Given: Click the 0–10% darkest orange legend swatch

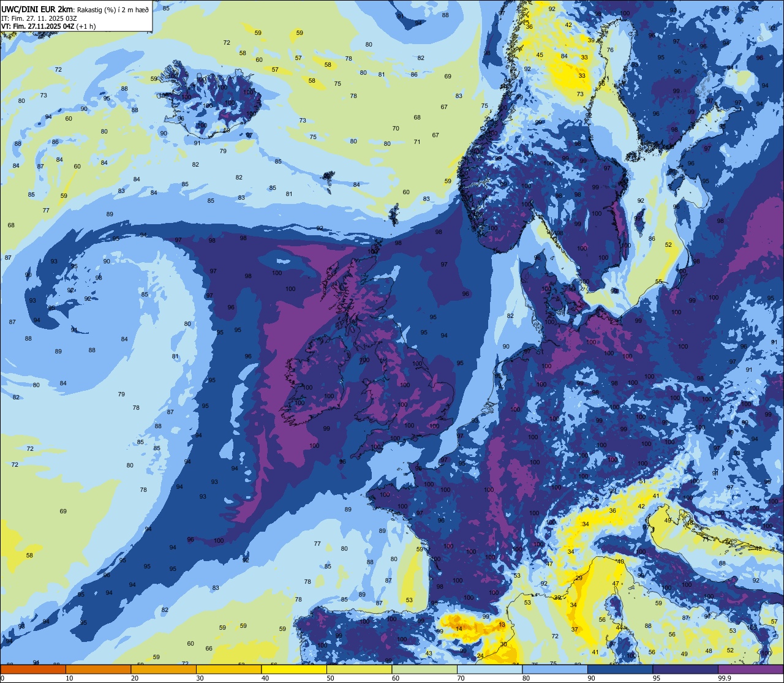Looking at the screenshot, I should point(33,669).
